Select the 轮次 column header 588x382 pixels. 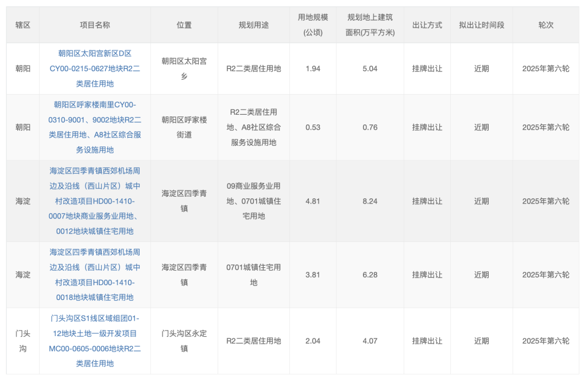(546, 25)
